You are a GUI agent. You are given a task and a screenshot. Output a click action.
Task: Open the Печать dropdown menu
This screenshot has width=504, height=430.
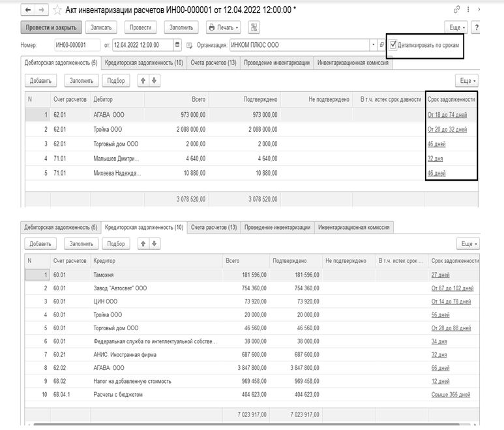[x=224, y=27]
